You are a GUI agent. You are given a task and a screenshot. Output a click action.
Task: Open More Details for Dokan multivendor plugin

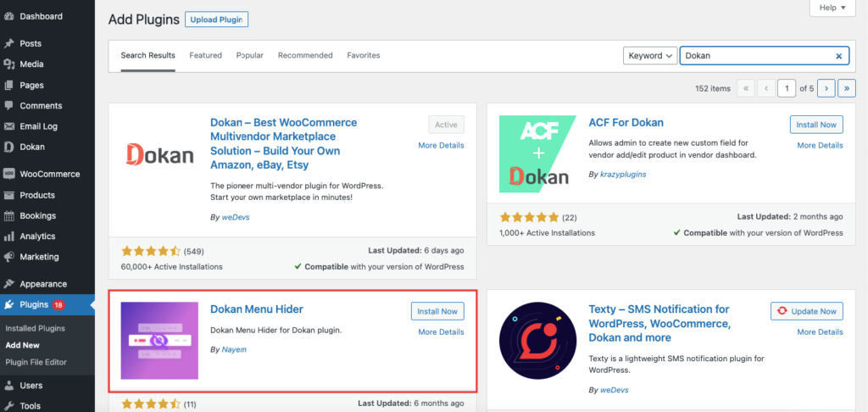click(x=441, y=145)
